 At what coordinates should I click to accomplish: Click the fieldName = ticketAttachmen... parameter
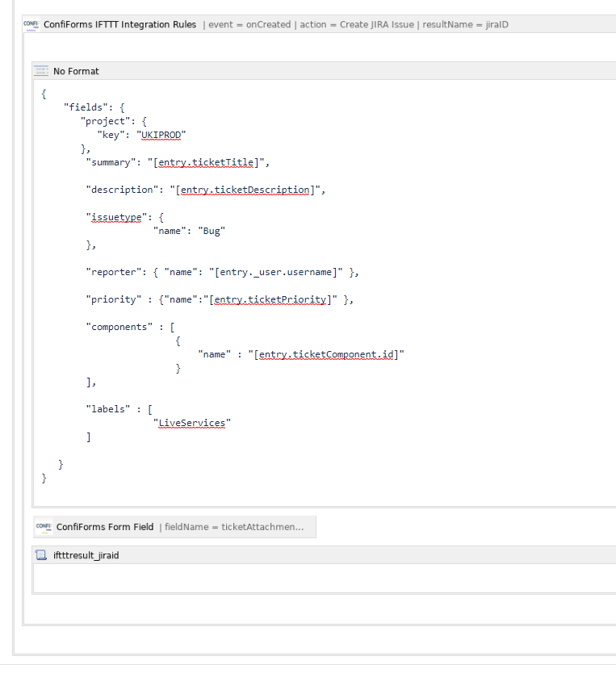[234, 527]
